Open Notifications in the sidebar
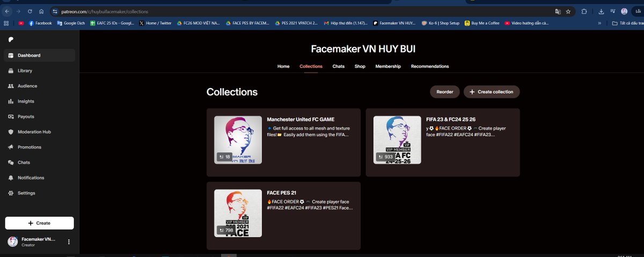This screenshot has width=644, height=257. (39, 178)
